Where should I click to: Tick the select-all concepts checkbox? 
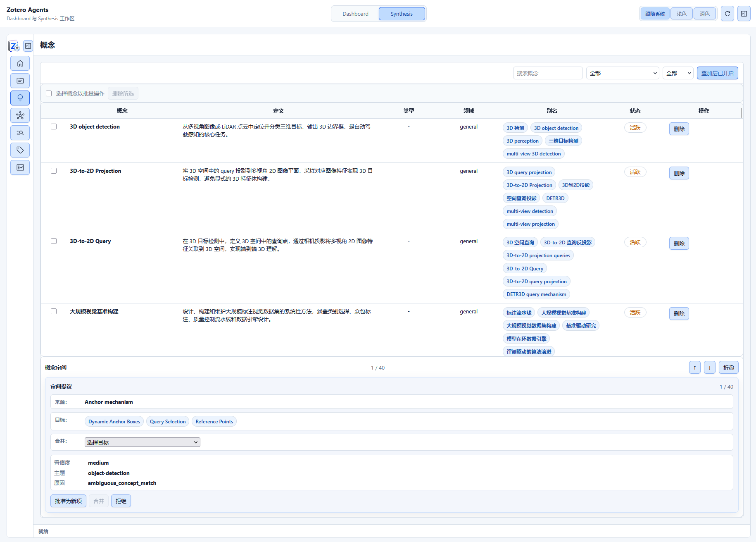pyautogui.click(x=49, y=93)
